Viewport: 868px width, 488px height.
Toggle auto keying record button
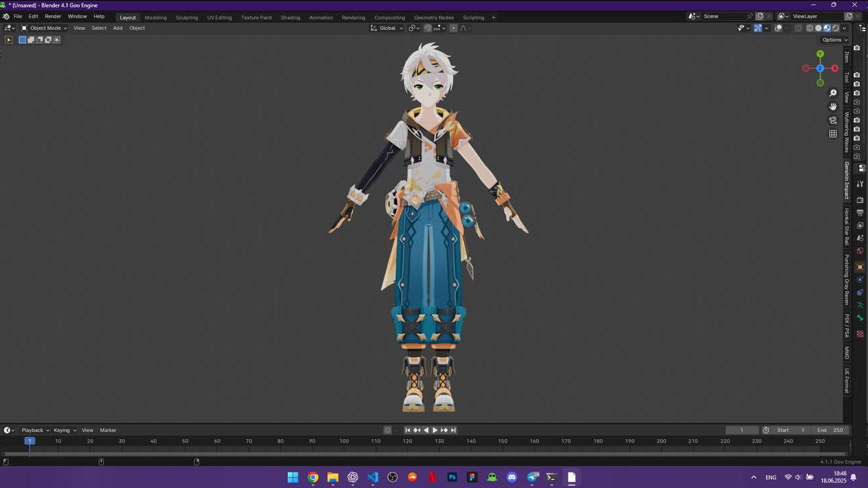[388, 430]
